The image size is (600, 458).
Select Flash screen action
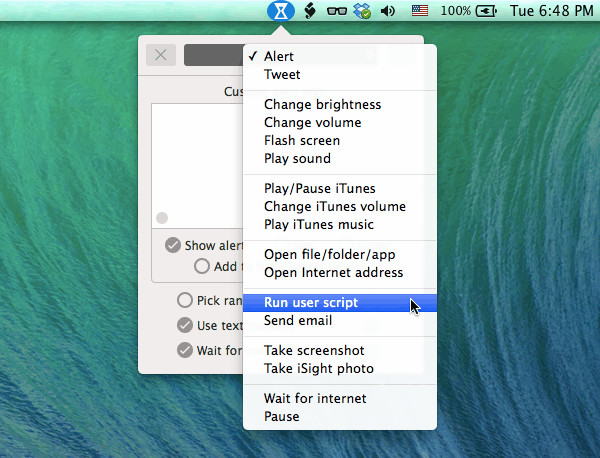[340, 140]
